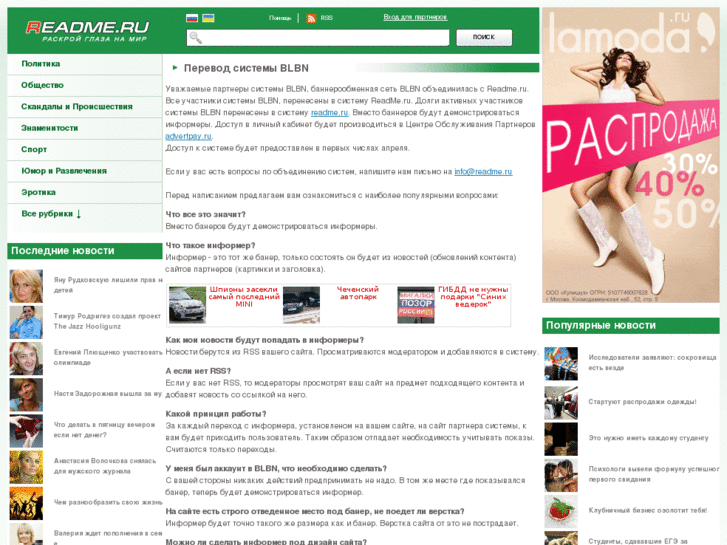Open Настя Задорожная news thumbnail
Screen dimensions: 727x545
[26, 394]
